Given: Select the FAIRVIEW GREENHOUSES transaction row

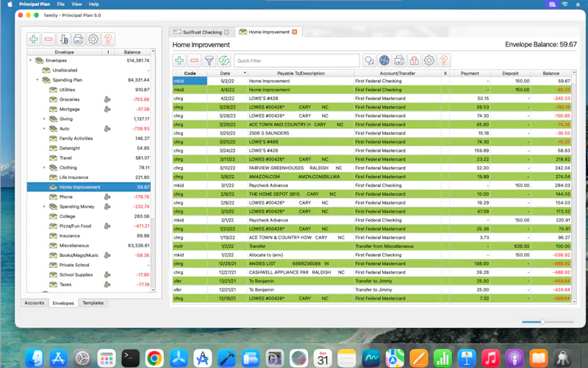Looking at the screenshot, I should (x=372, y=168).
